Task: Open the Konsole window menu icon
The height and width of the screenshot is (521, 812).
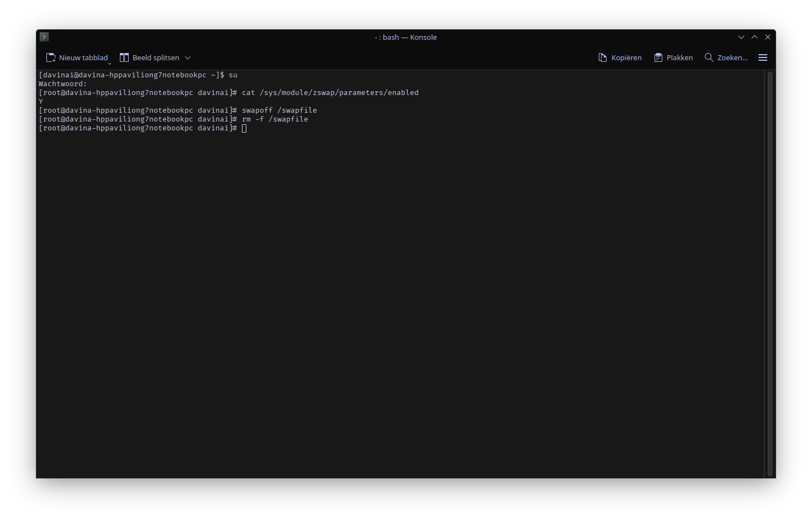Action: (44, 37)
